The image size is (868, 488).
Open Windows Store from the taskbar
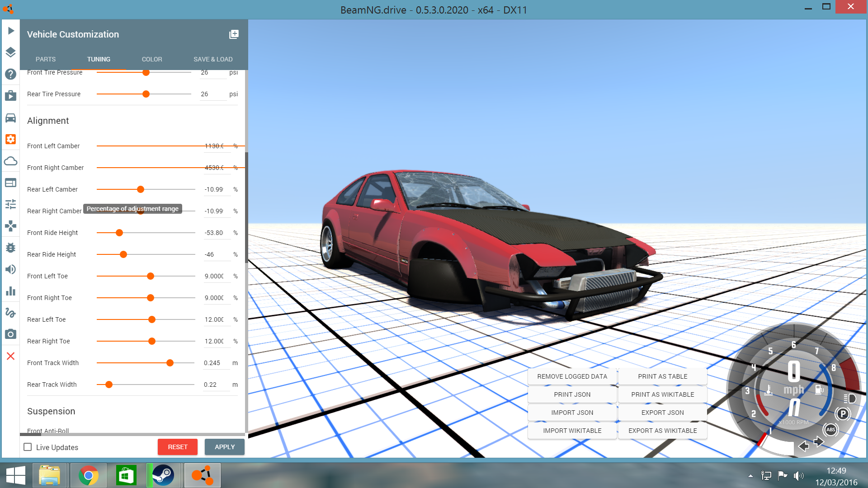(x=126, y=475)
